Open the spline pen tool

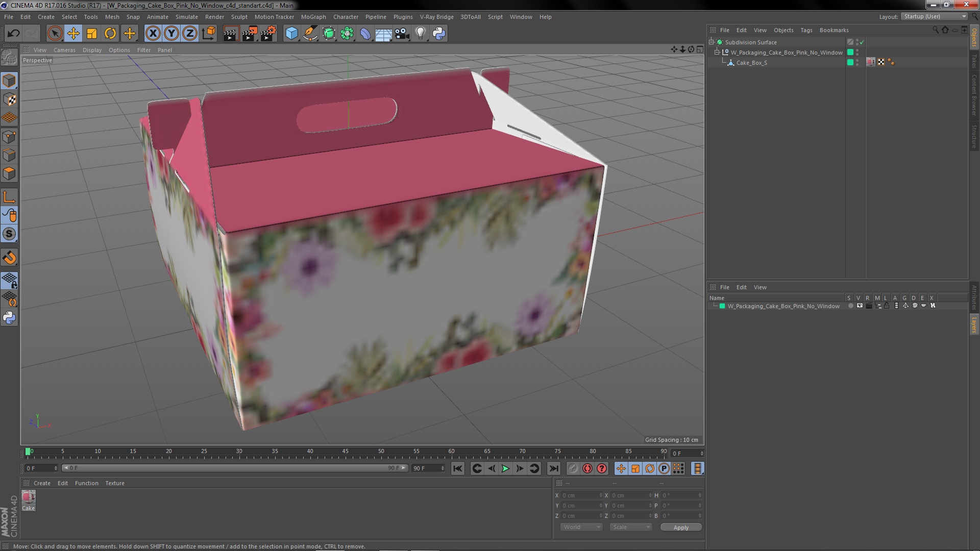coord(310,34)
